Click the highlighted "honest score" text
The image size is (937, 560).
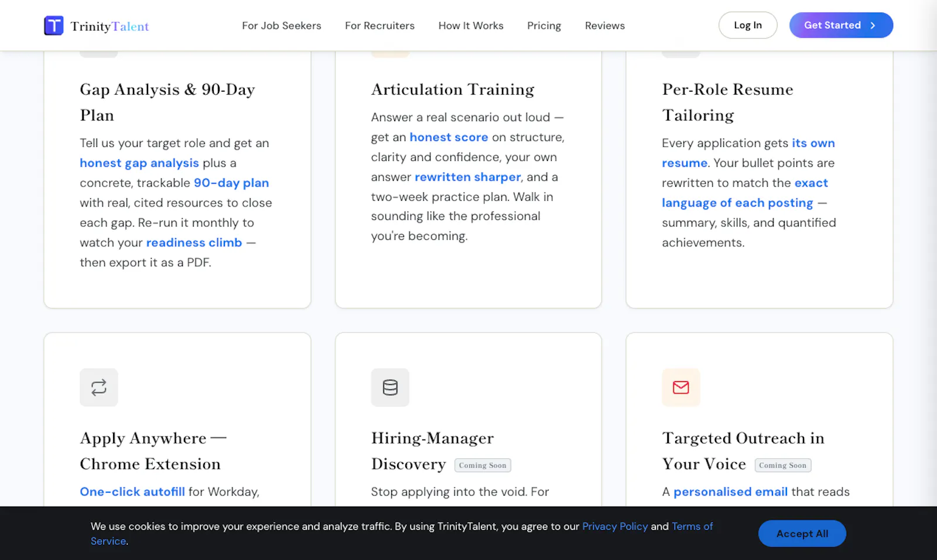click(x=449, y=138)
